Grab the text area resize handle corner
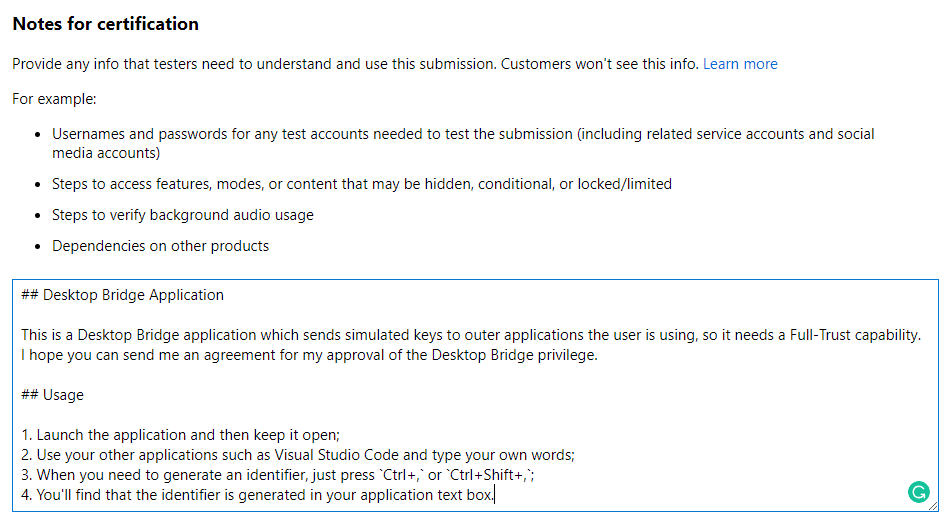 pyautogui.click(x=933, y=506)
